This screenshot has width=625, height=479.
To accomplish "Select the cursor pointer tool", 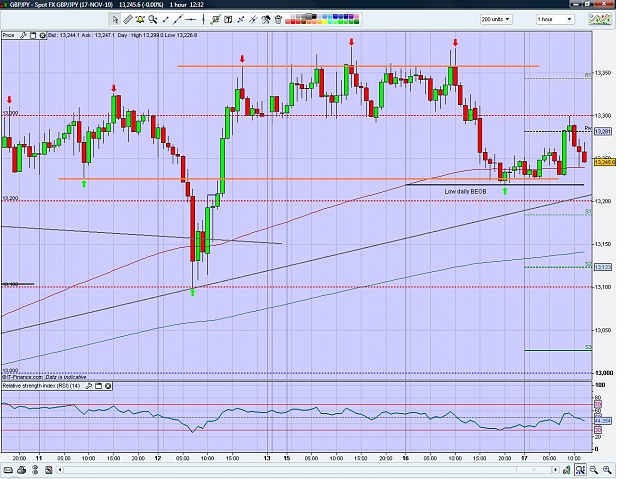I will [115, 19].
